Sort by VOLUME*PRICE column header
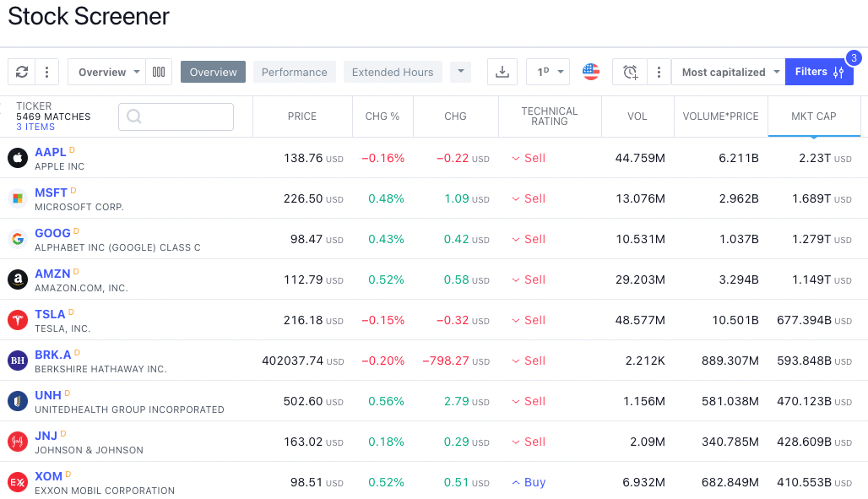Screen dimensions: 868x499 click(x=721, y=117)
